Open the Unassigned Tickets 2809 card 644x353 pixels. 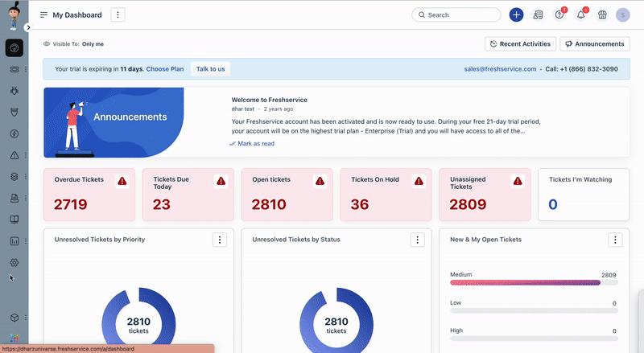click(485, 195)
